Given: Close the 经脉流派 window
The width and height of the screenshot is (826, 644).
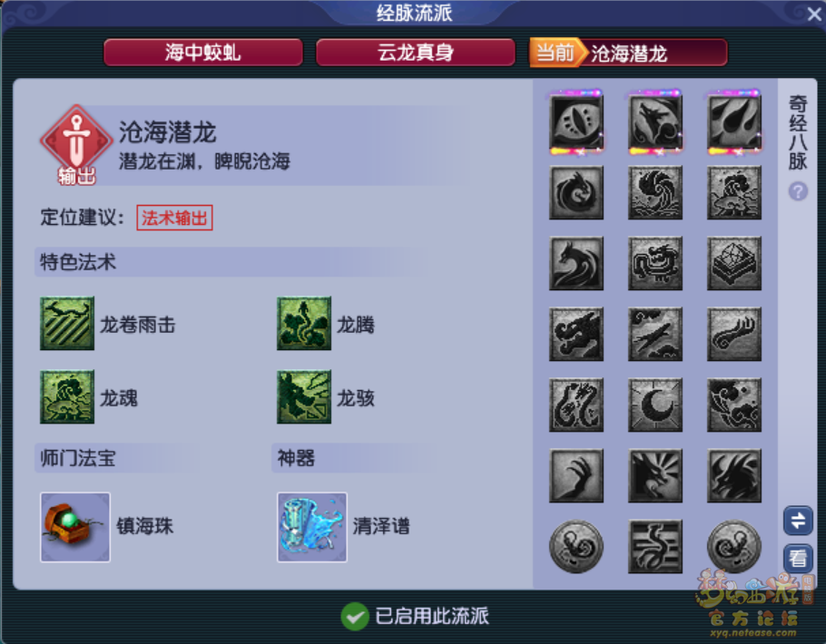Looking at the screenshot, I should click(x=814, y=15).
